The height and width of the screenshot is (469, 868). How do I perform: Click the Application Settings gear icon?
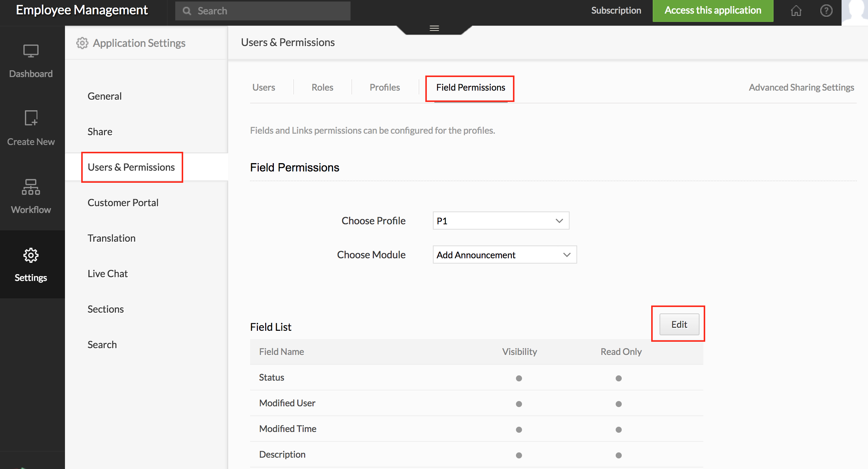click(x=83, y=43)
